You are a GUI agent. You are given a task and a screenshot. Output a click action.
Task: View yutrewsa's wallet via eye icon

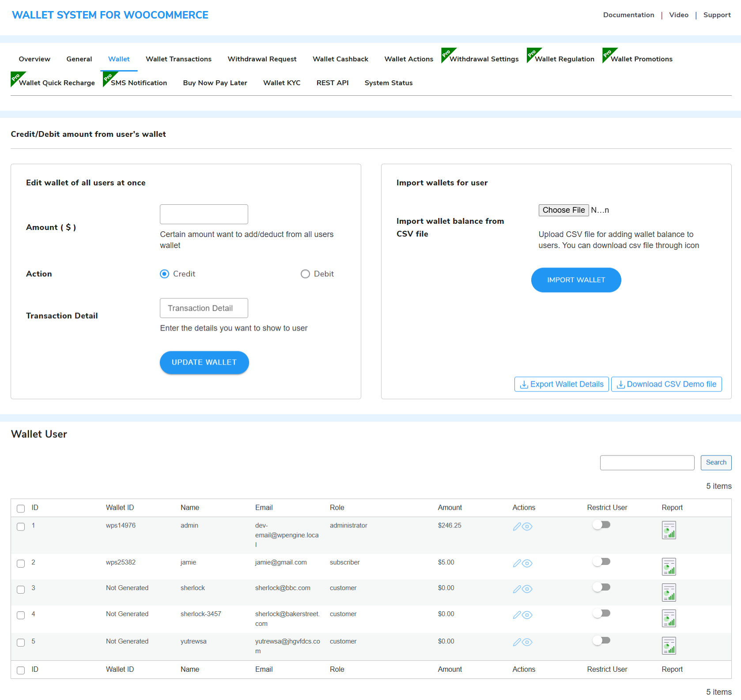(527, 642)
